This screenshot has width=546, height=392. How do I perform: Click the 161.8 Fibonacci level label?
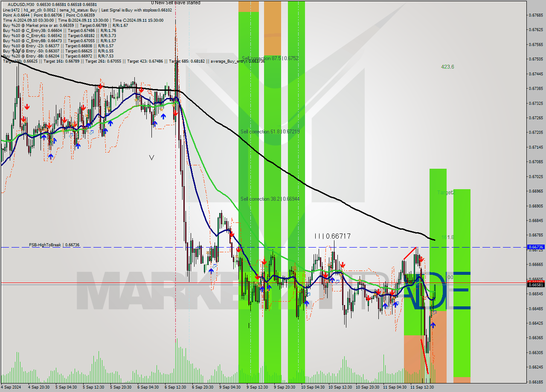click(447, 237)
